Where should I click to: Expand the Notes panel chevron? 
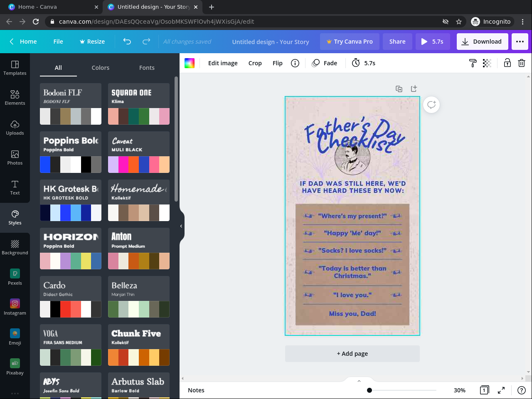pos(359,381)
